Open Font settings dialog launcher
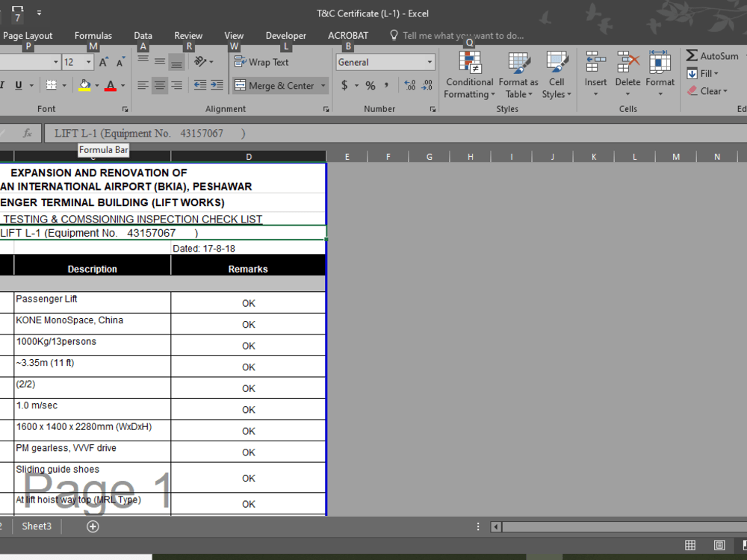The height and width of the screenshot is (560, 747). click(x=125, y=109)
